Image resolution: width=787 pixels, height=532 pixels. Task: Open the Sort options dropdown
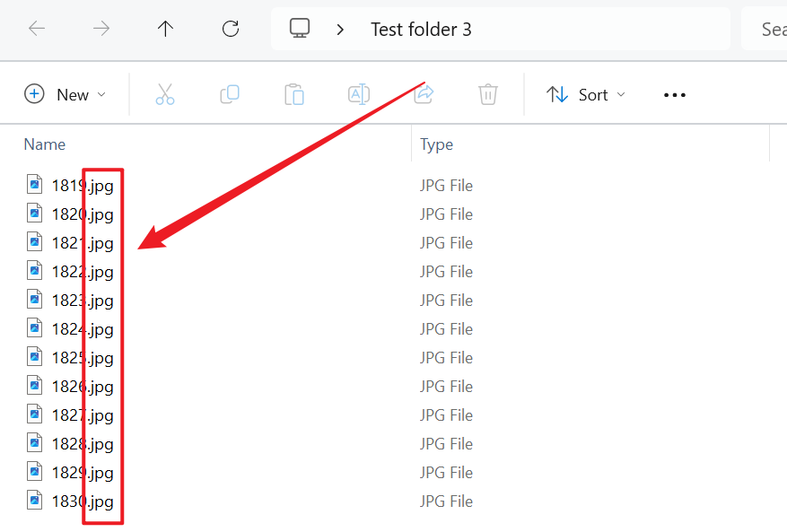586,94
